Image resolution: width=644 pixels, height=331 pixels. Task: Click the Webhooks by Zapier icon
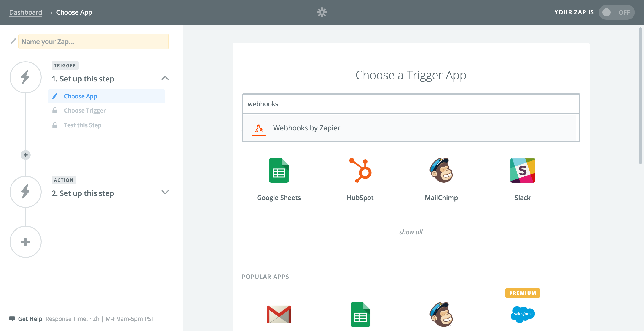pos(259,128)
